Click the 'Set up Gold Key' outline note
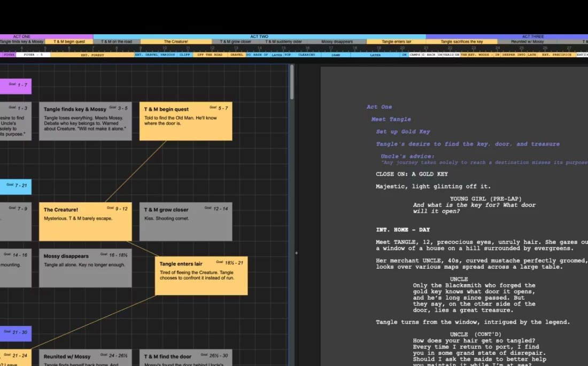The height and width of the screenshot is (366, 588). (403, 132)
